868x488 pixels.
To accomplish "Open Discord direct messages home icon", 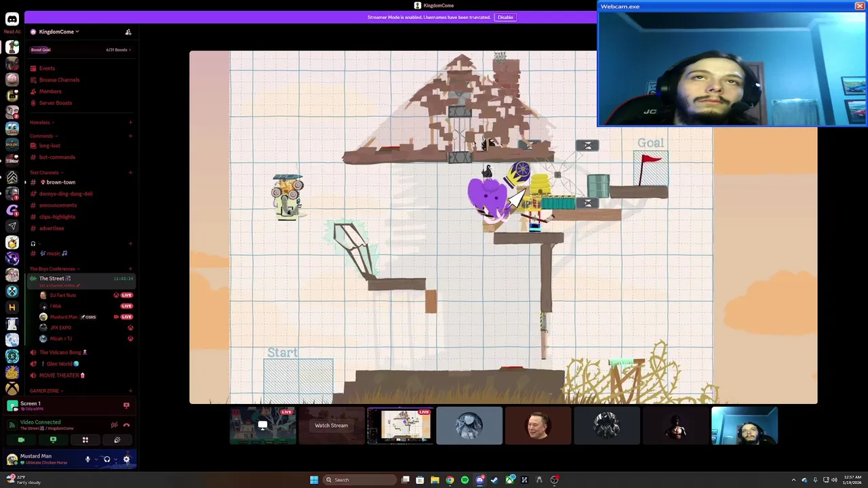I will (12, 19).
